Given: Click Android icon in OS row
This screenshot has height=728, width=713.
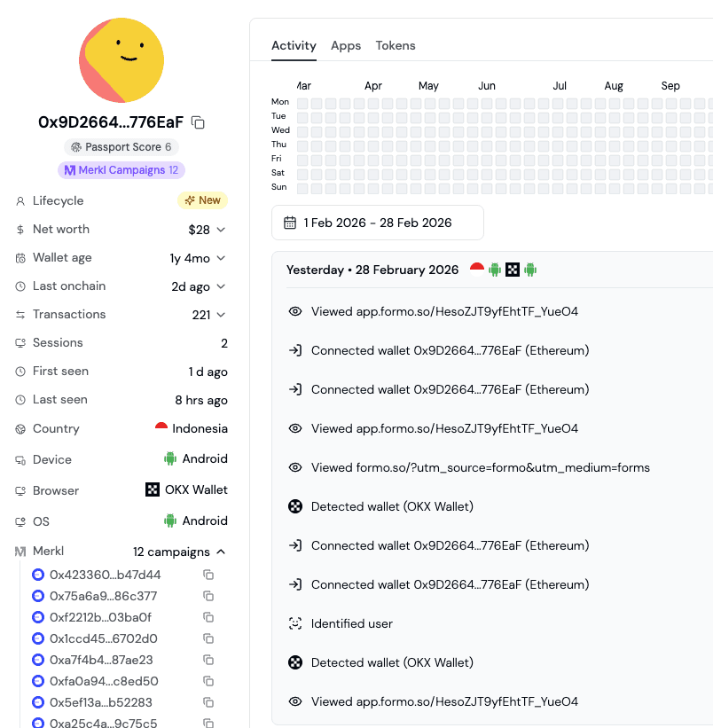Looking at the screenshot, I should coord(170,521).
